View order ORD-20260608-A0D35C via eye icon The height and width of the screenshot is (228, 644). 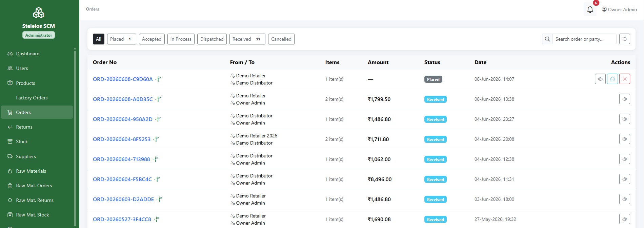coord(625,99)
